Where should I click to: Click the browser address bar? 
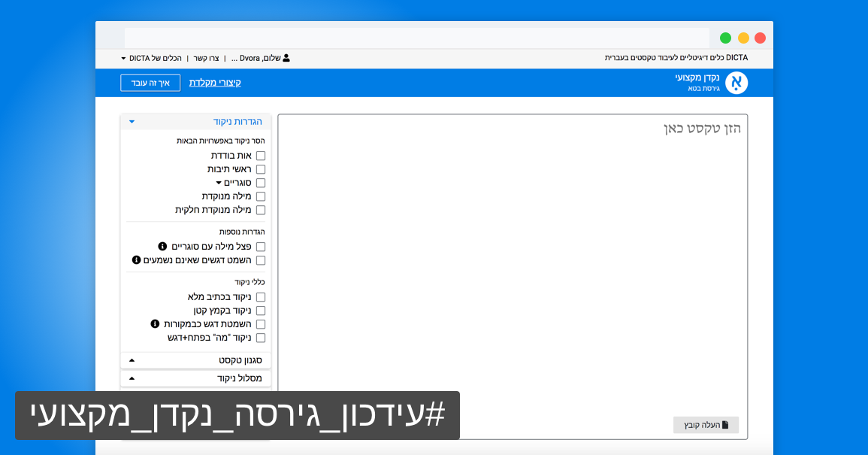(x=417, y=38)
